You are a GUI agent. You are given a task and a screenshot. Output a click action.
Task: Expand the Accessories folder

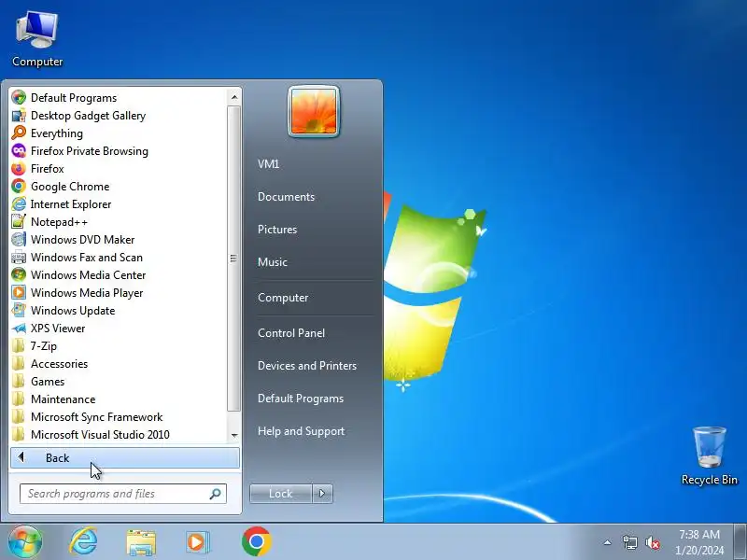coord(49,363)
